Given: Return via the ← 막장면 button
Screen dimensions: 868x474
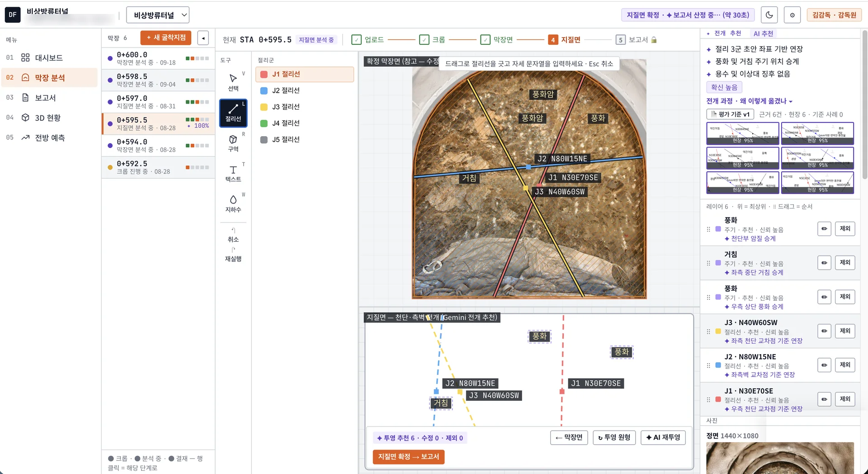Looking at the screenshot, I should click(x=569, y=437).
